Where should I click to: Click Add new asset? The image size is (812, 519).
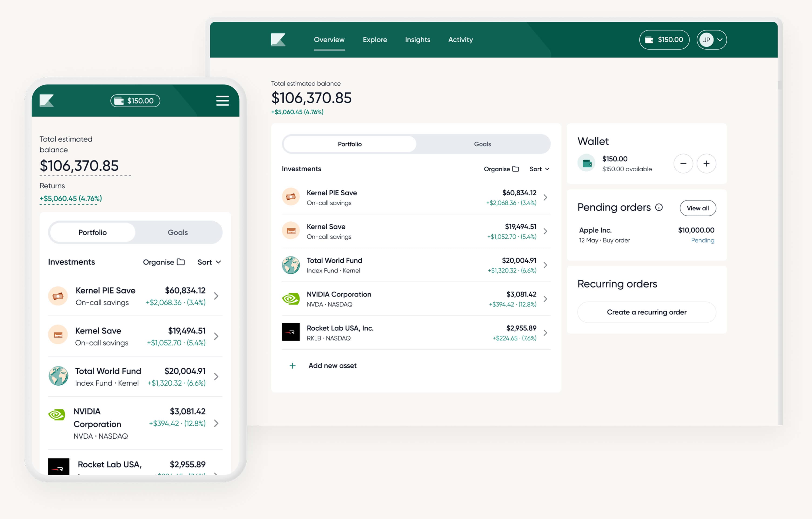pyautogui.click(x=333, y=366)
